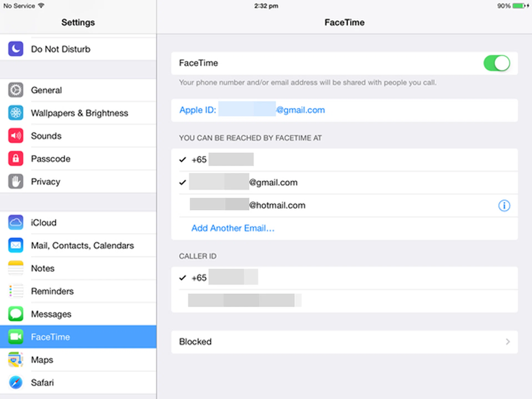Tap the iCloud cloud icon
Viewport: 532px width, 399px height.
coord(16,222)
